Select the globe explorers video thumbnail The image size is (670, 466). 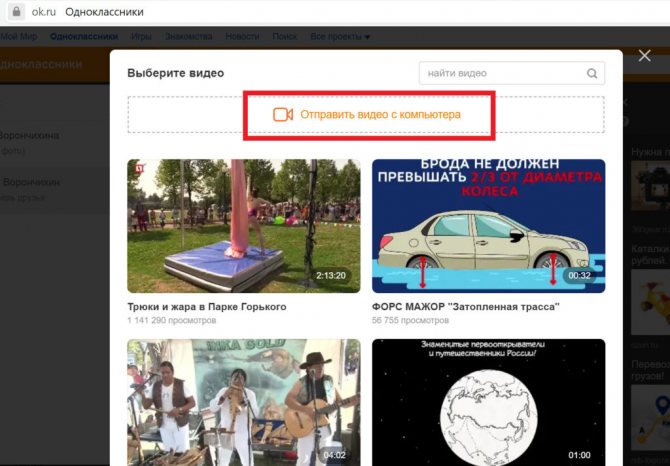[x=488, y=402]
